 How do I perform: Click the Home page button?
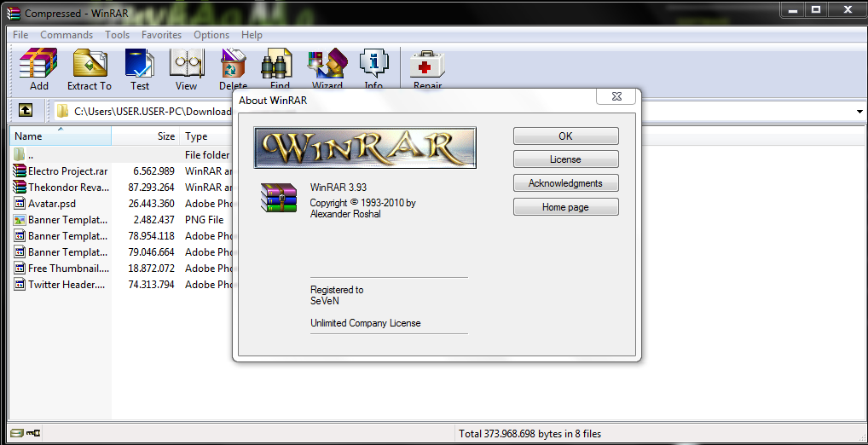click(x=566, y=207)
